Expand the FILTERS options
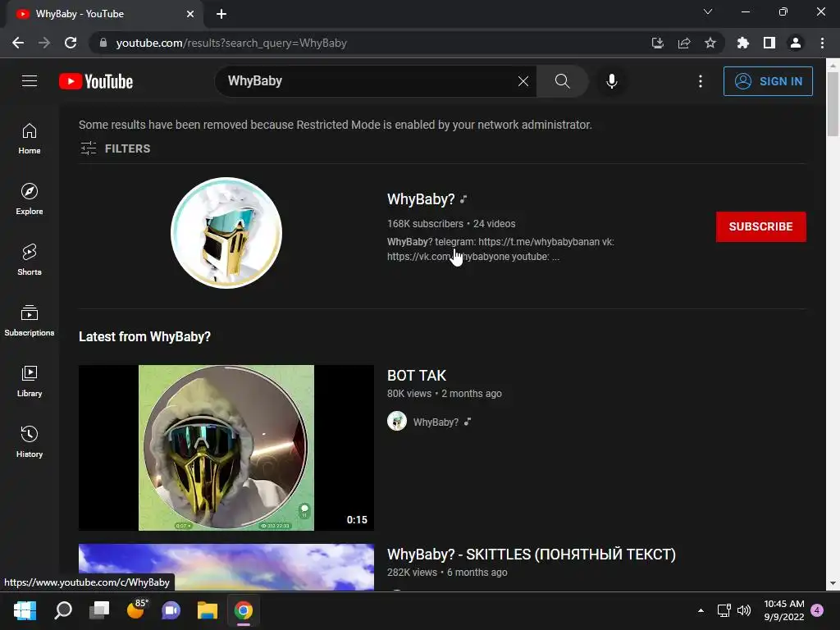 [115, 148]
